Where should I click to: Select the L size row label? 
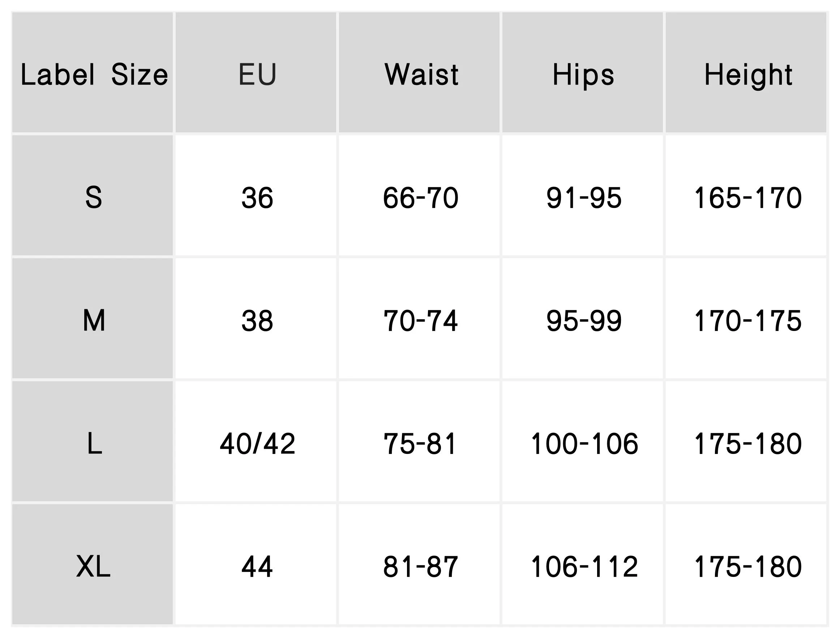click(x=93, y=443)
